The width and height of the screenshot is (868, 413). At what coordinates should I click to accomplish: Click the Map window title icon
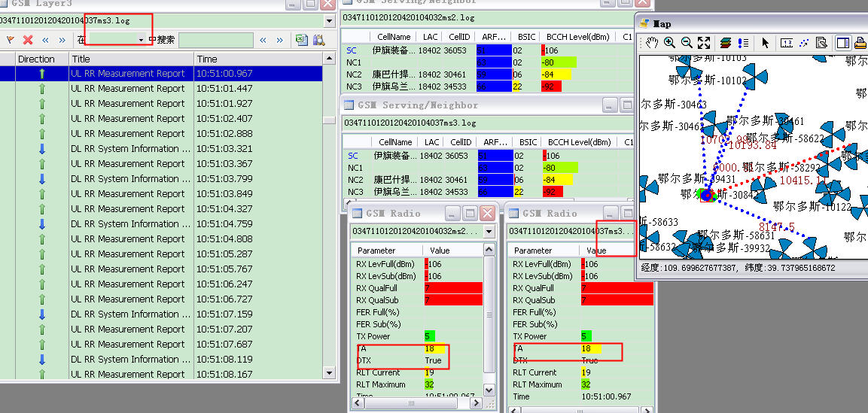point(645,24)
